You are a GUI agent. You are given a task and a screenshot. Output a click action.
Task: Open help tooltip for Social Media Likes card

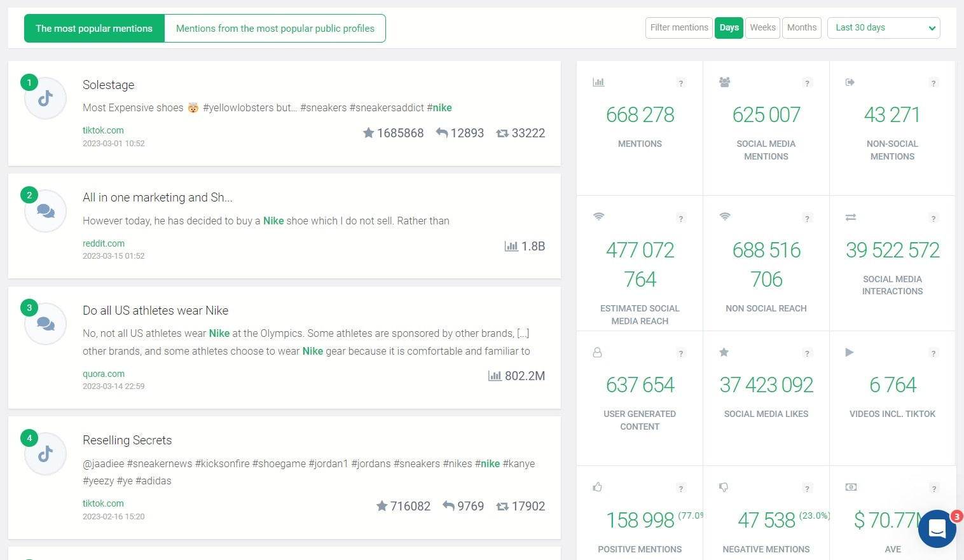[807, 353]
